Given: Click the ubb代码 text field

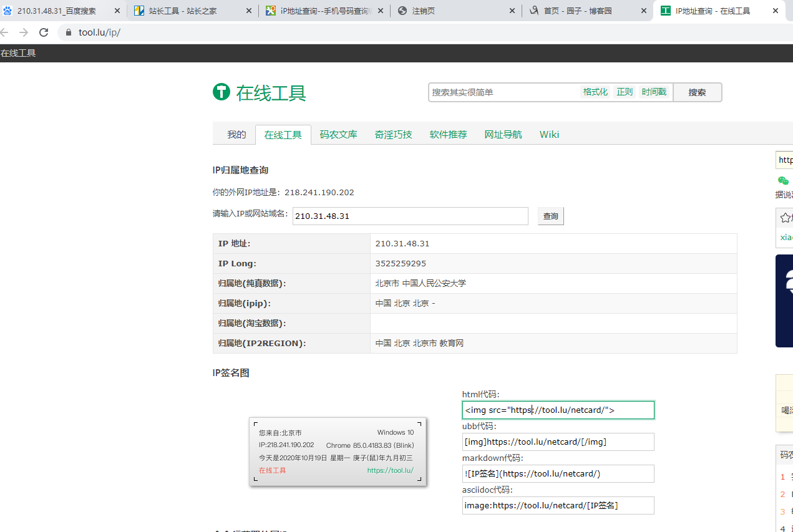Looking at the screenshot, I should [558, 442].
